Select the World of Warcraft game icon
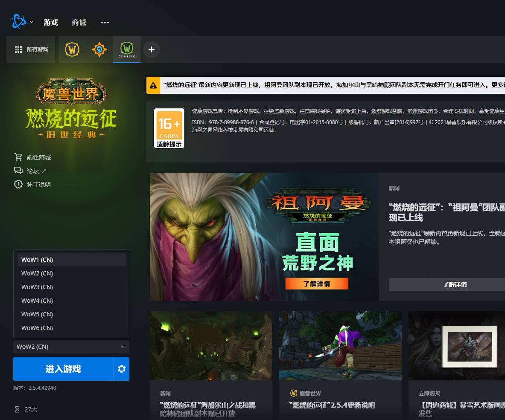This screenshot has width=505, height=420. click(72, 49)
